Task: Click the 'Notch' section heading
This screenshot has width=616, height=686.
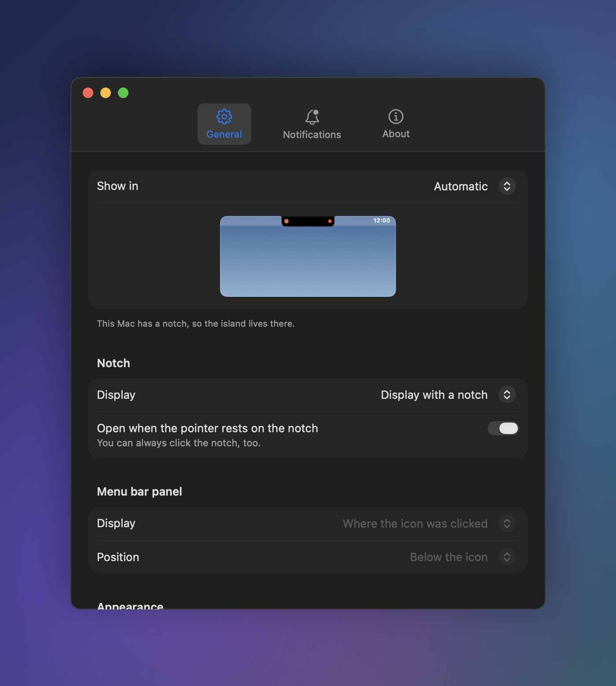Action: click(114, 363)
